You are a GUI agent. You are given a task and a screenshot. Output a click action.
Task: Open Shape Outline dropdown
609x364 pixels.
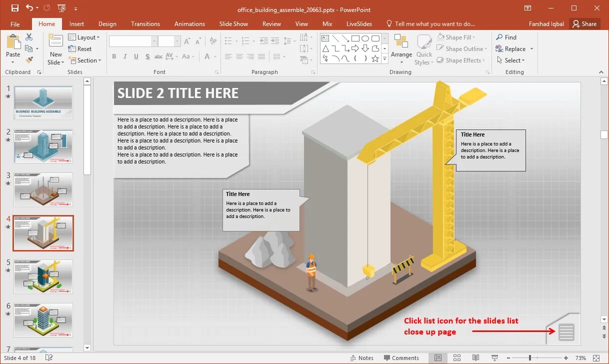coord(462,49)
